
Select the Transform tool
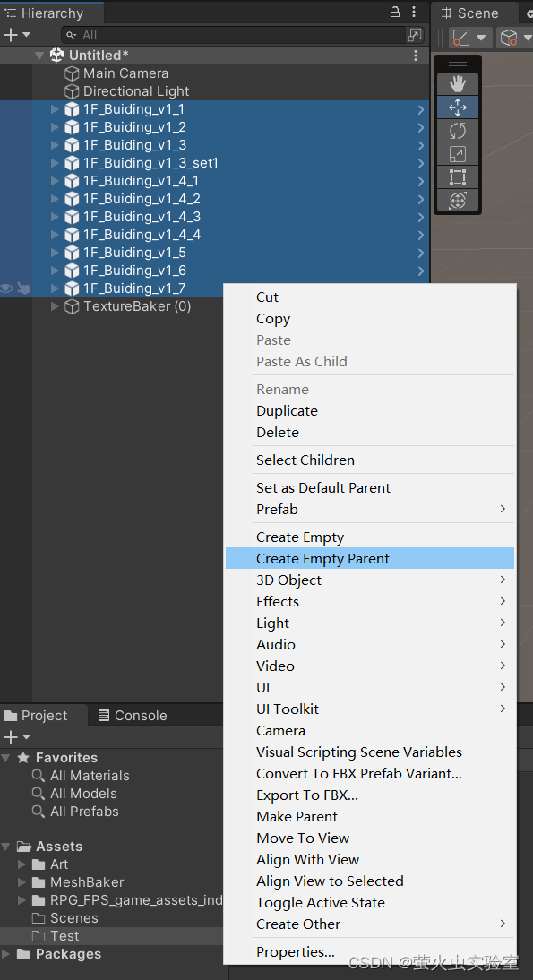458,201
